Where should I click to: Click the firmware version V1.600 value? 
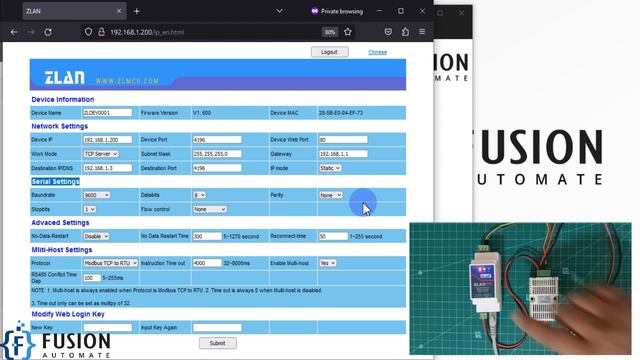202,113
